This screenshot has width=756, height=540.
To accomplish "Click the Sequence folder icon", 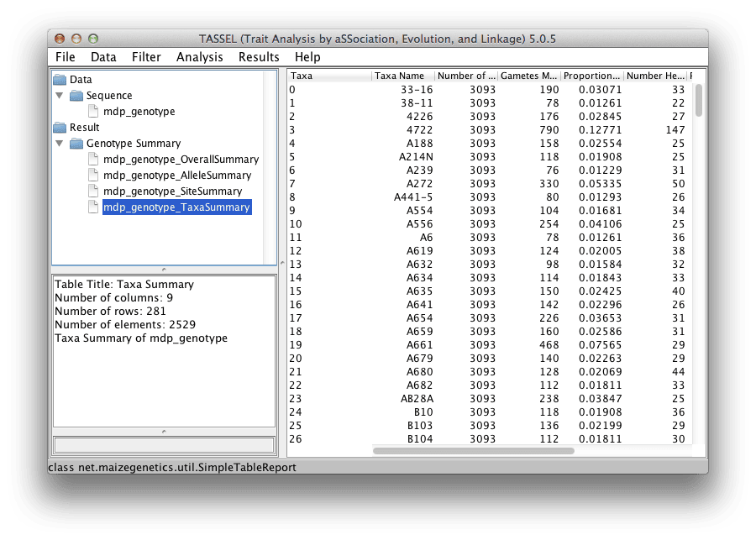I will pos(76,96).
